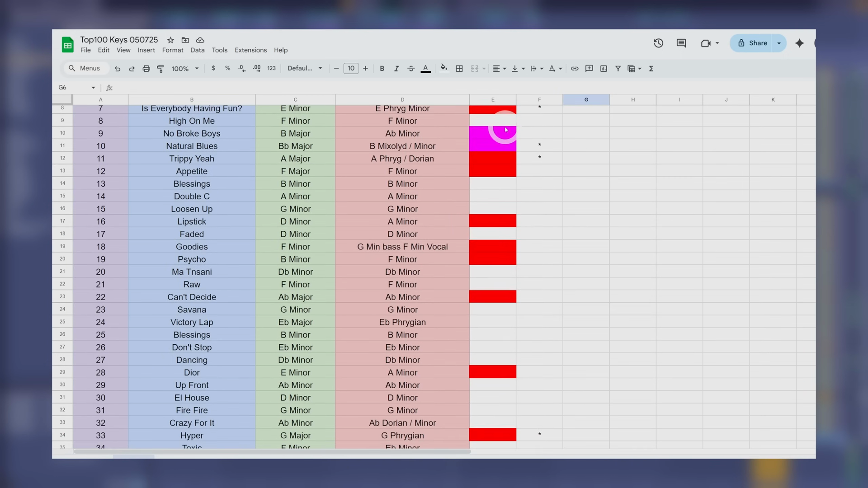Open the 100% zoom dropdown
This screenshot has width=868, height=488.
pos(185,69)
